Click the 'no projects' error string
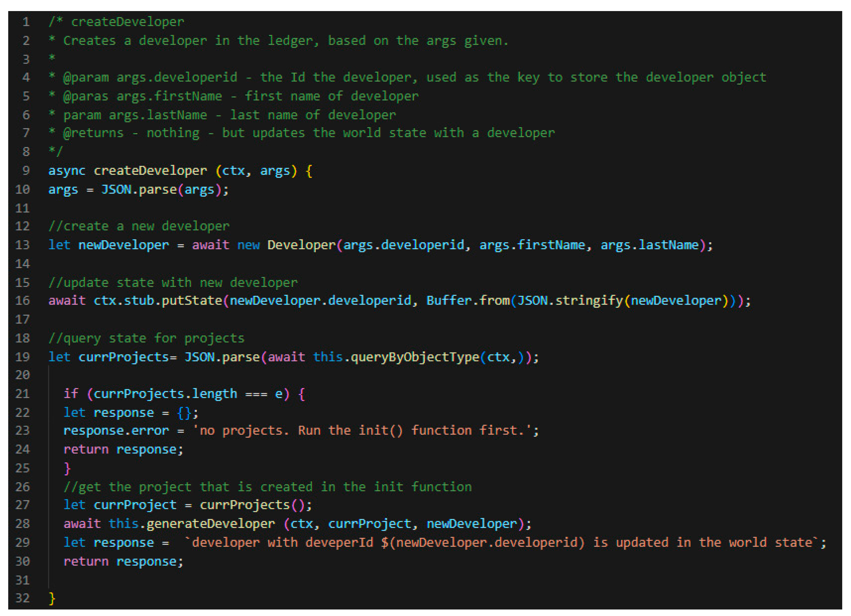The width and height of the screenshot is (851, 616). click(x=362, y=430)
